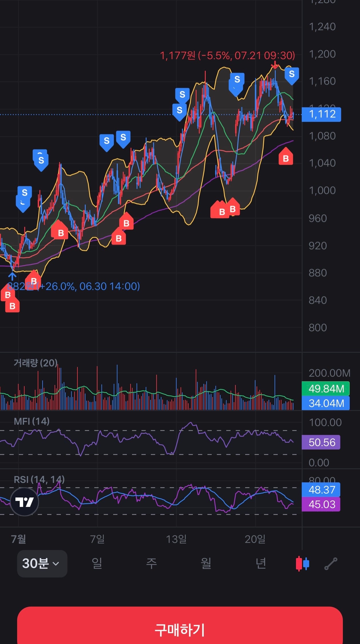Switch to the 일 daily timeframe
Screen dimensions: 360x644
point(97,563)
